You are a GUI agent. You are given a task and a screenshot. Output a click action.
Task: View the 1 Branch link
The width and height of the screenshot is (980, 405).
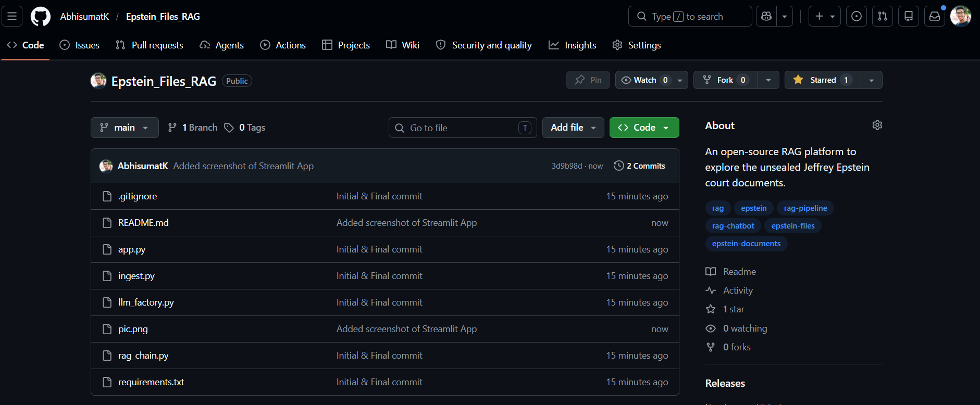[x=193, y=128]
